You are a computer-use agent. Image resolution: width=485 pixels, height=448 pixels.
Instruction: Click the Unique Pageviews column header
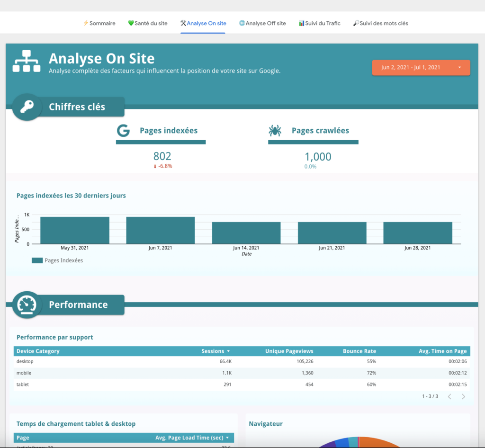pyautogui.click(x=289, y=351)
